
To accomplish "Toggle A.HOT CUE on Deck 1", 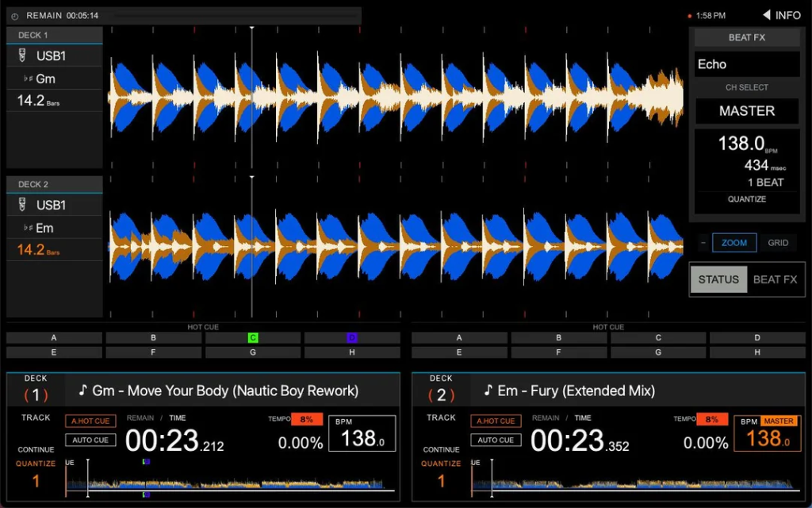I will (x=90, y=421).
